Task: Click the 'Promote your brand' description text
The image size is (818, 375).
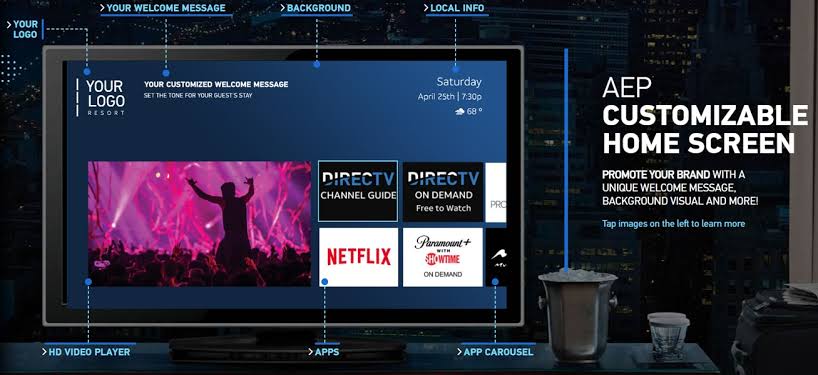Action: pyautogui.click(x=680, y=188)
